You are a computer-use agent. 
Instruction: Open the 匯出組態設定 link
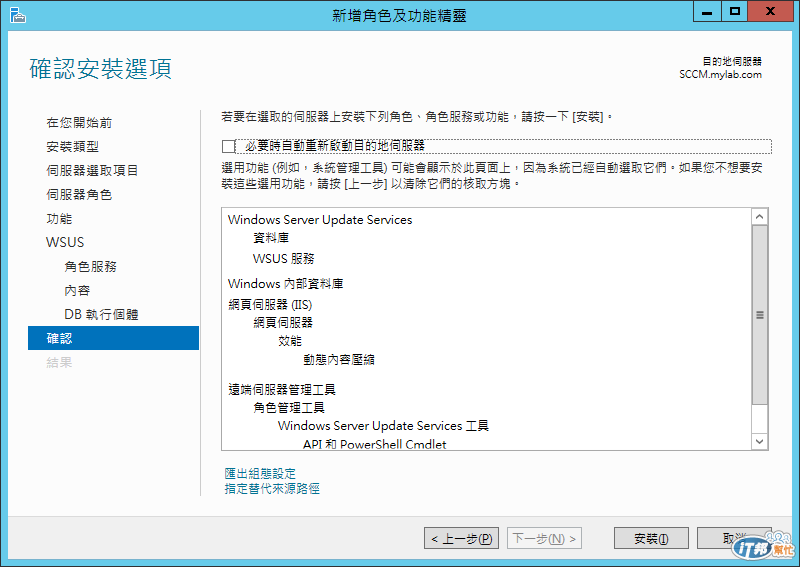point(260,473)
